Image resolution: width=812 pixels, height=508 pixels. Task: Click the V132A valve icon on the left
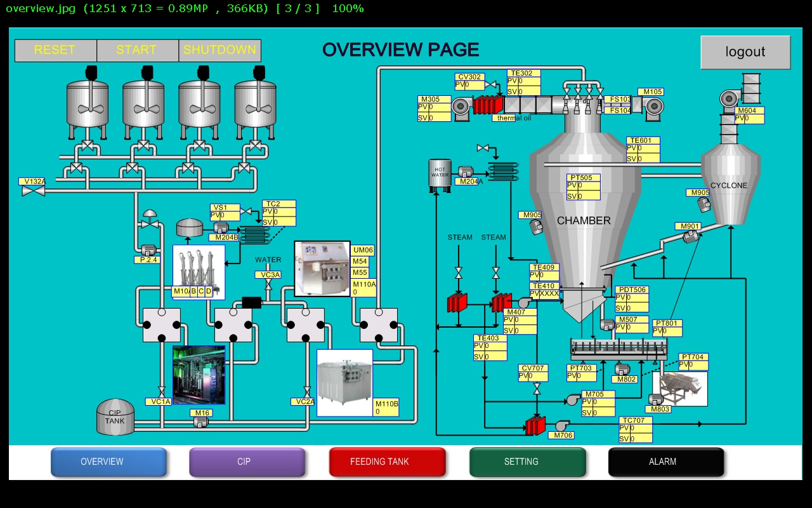tap(33, 190)
